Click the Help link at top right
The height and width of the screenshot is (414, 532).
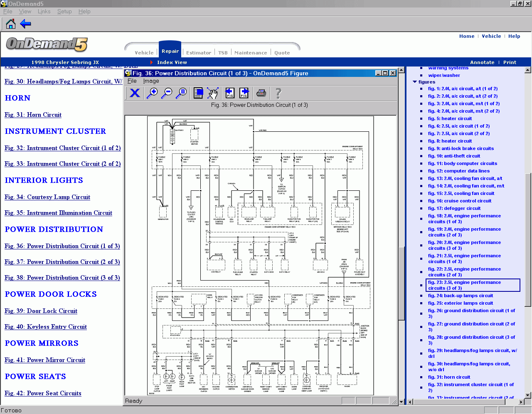514,36
